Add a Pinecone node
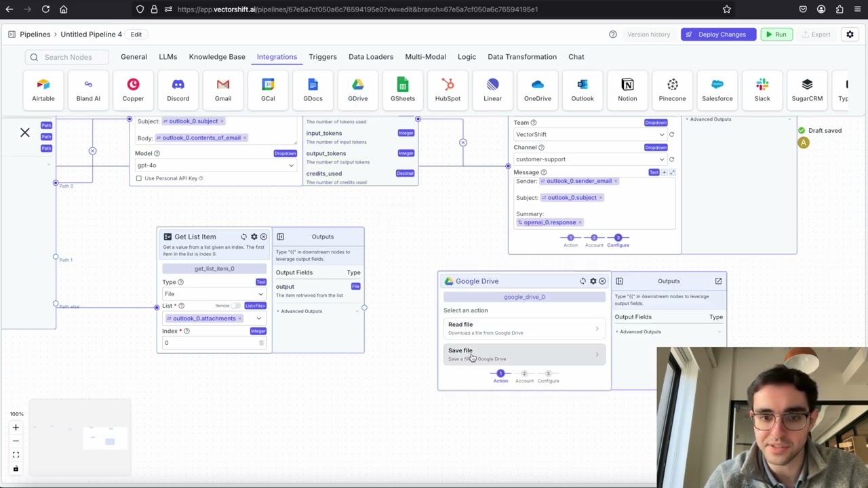868x488 pixels. (x=672, y=91)
